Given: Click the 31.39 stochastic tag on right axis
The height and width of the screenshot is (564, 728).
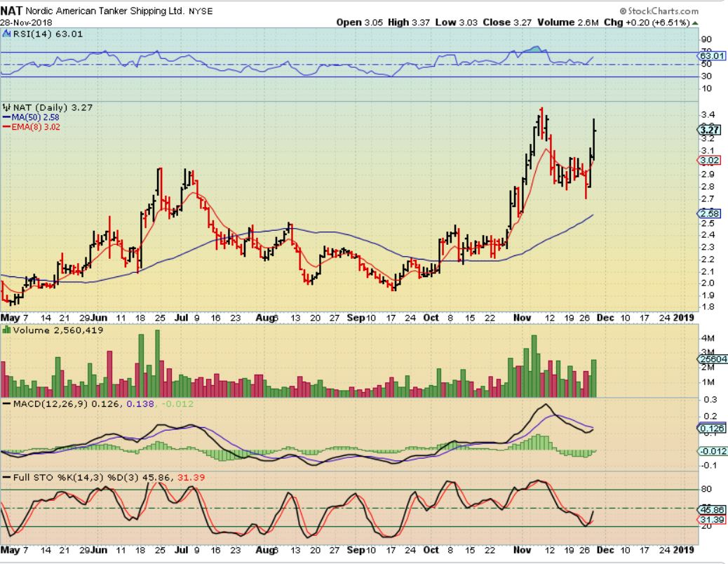Looking at the screenshot, I should [x=712, y=519].
